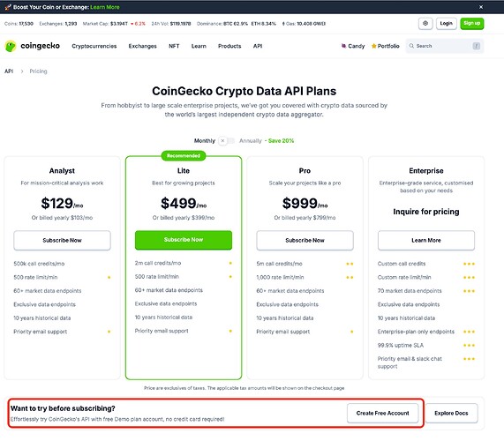Click the rocket icon in top banner
Screen dimensions: 504x441
click(8, 7)
